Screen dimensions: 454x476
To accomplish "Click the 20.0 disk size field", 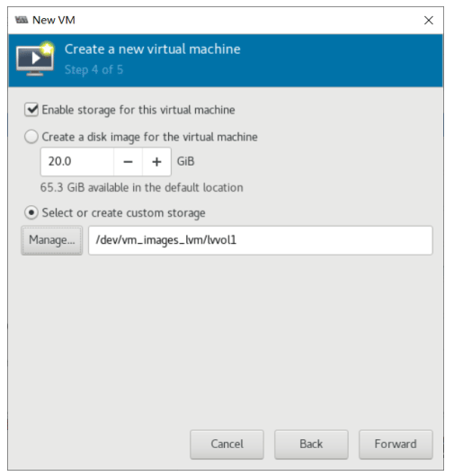I will 77,162.
